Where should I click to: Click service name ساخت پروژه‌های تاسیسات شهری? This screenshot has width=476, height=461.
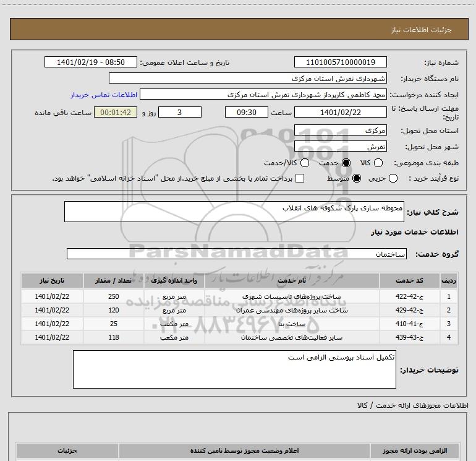coord(292,296)
